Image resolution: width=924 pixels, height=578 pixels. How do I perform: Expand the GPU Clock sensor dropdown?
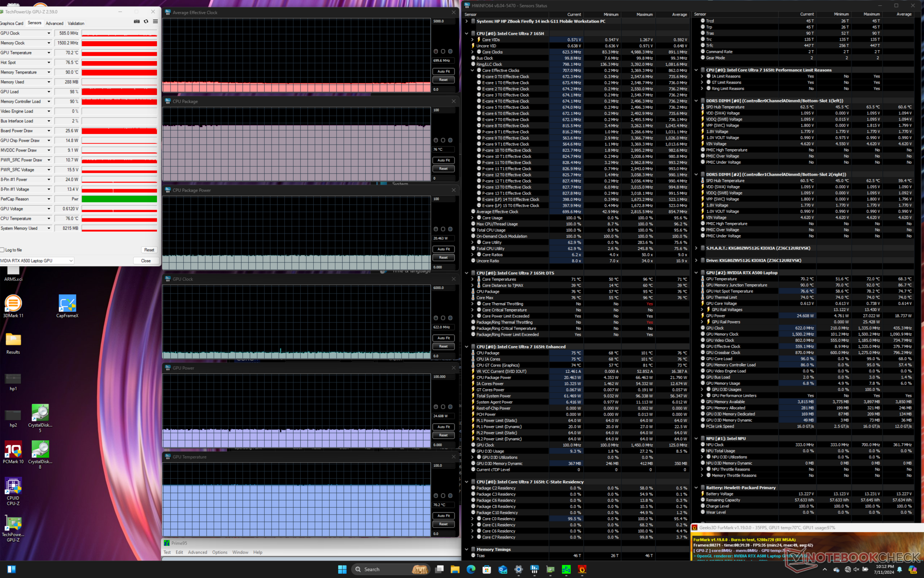[49, 33]
